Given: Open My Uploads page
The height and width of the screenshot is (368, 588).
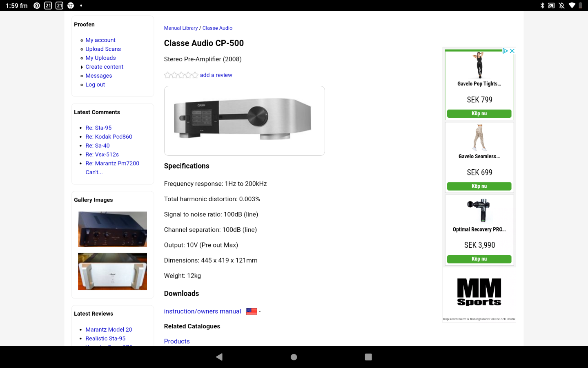Looking at the screenshot, I should pos(100,58).
